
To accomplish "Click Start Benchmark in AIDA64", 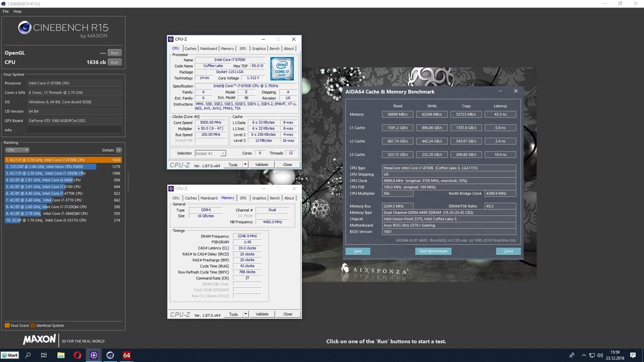I will 433,251.
